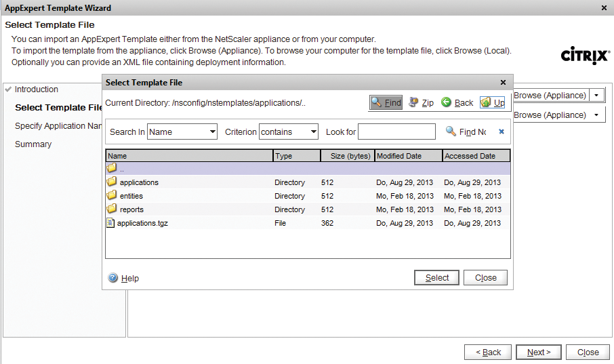Select the applications folder icon
This screenshot has height=364, width=614.
[112, 182]
